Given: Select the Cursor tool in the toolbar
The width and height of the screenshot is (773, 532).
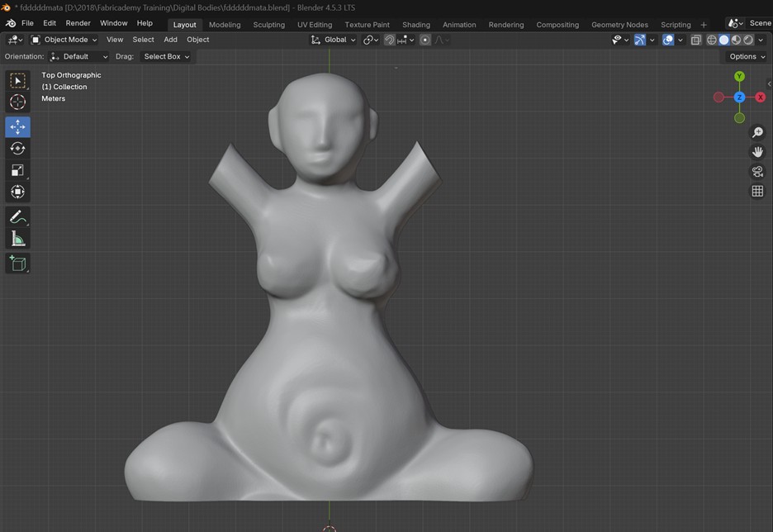Looking at the screenshot, I should click(17, 102).
